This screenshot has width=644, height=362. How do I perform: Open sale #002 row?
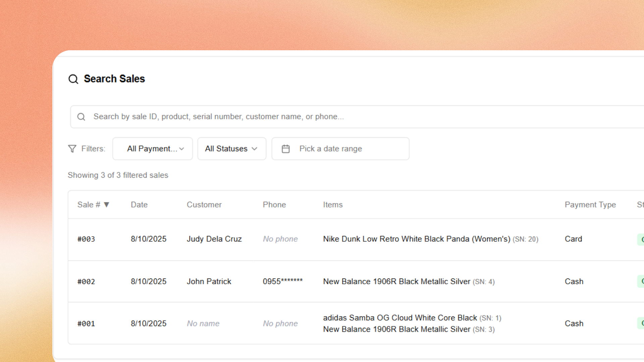point(86,282)
